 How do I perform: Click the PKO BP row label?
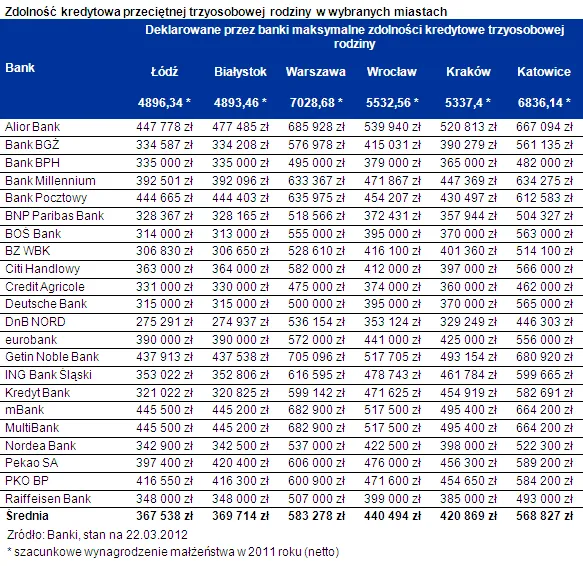pyautogui.click(x=27, y=481)
